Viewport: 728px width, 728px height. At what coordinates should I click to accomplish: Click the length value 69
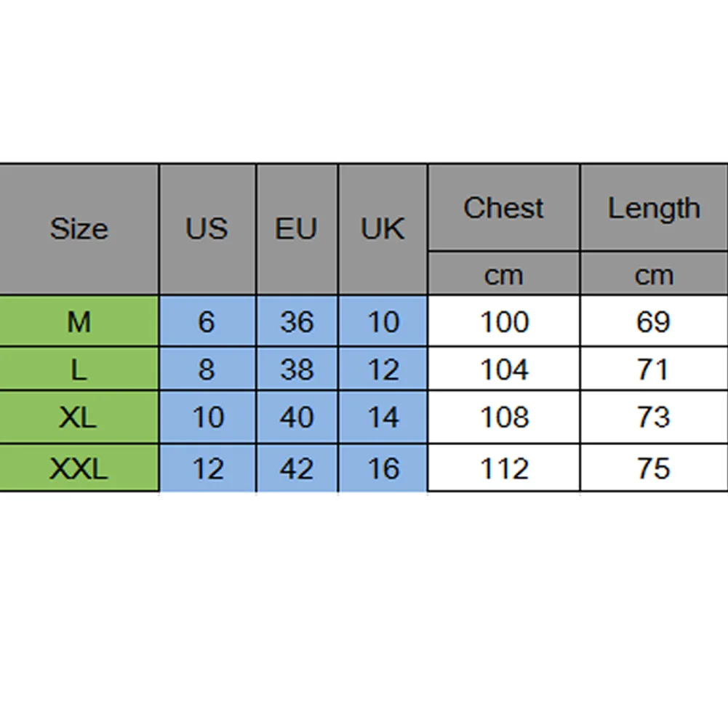click(x=653, y=321)
